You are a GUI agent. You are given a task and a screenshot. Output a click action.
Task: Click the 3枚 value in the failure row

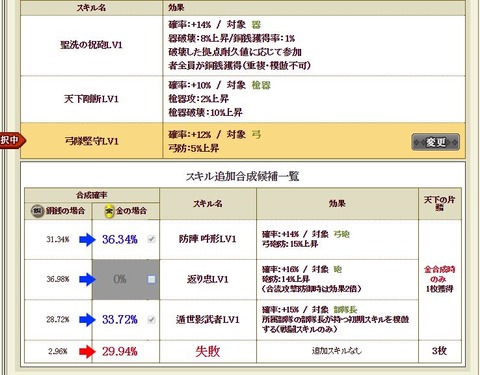(x=439, y=351)
